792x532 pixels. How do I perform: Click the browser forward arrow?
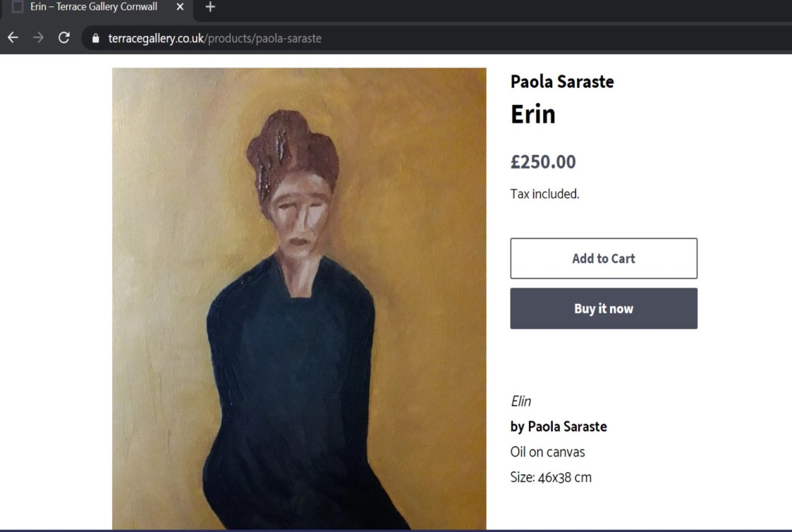click(x=39, y=38)
